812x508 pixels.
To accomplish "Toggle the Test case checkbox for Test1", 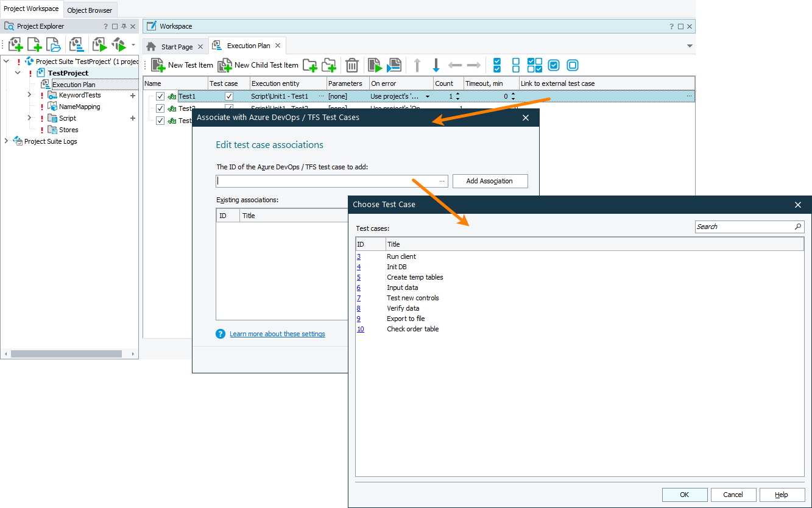I will tap(229, 96).
